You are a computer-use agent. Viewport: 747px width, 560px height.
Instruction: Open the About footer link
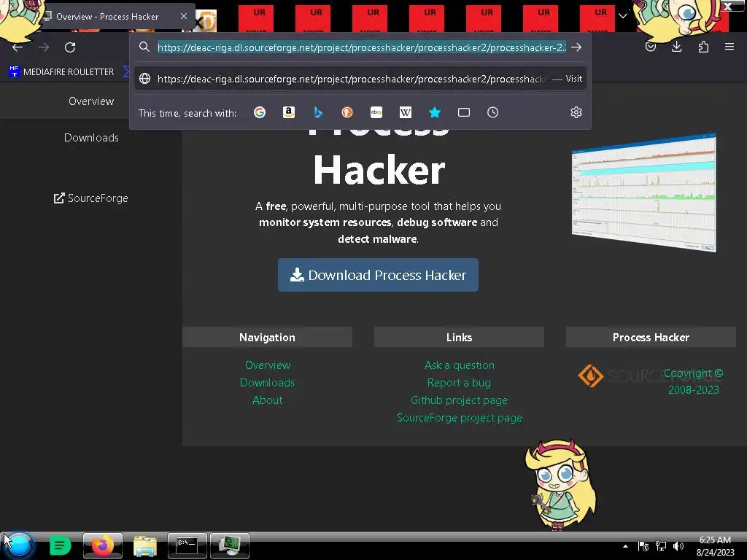(267, 400)
